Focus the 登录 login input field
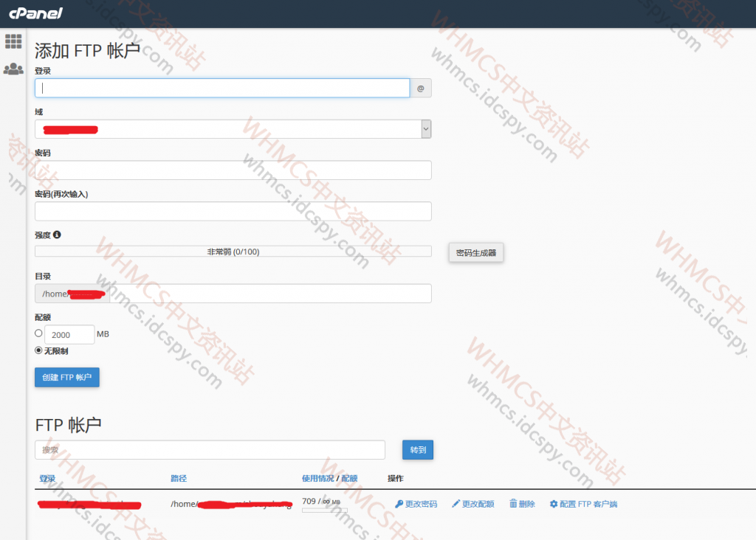 point(222,88)
